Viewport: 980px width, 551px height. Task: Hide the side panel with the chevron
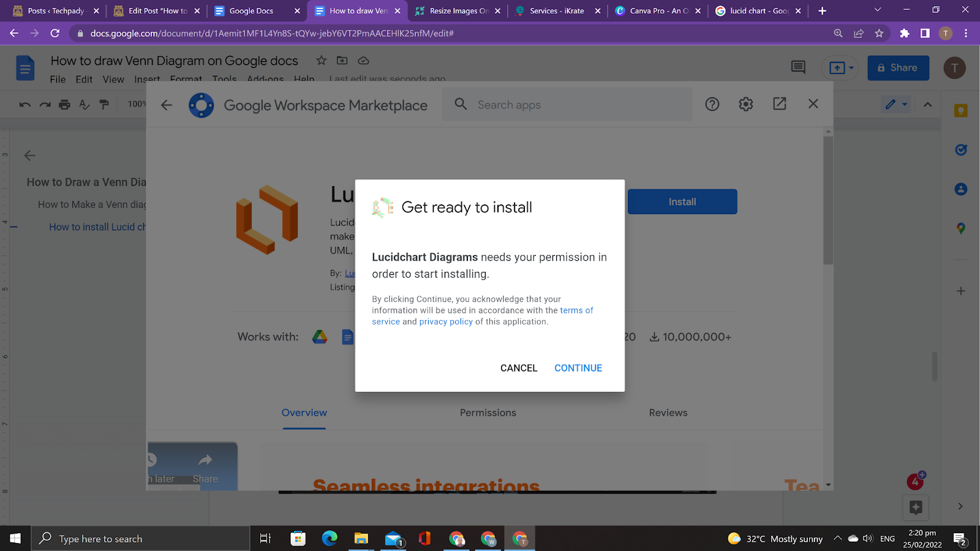point(960,506)
